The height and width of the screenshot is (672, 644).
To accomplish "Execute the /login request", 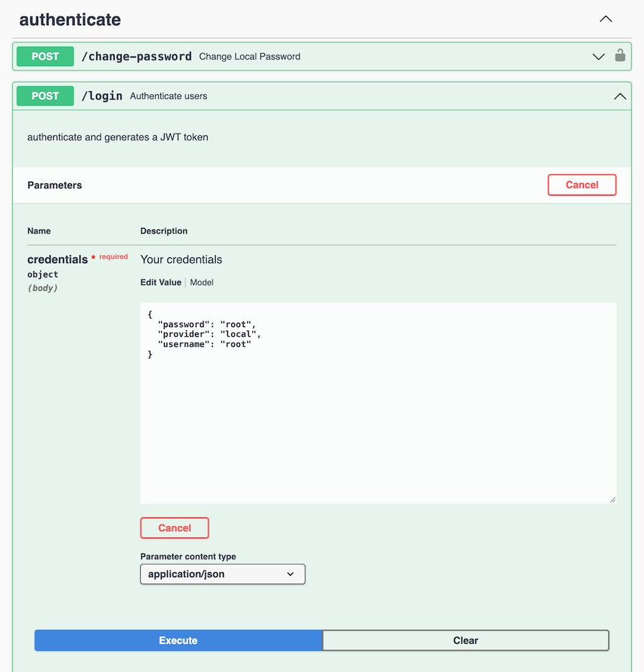I will (x=178, y=640).
